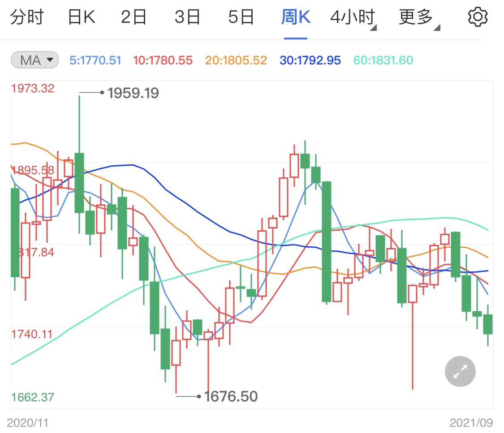Click the axis price label 1740.11
The image size is (504, 433).
pos(31,334)
